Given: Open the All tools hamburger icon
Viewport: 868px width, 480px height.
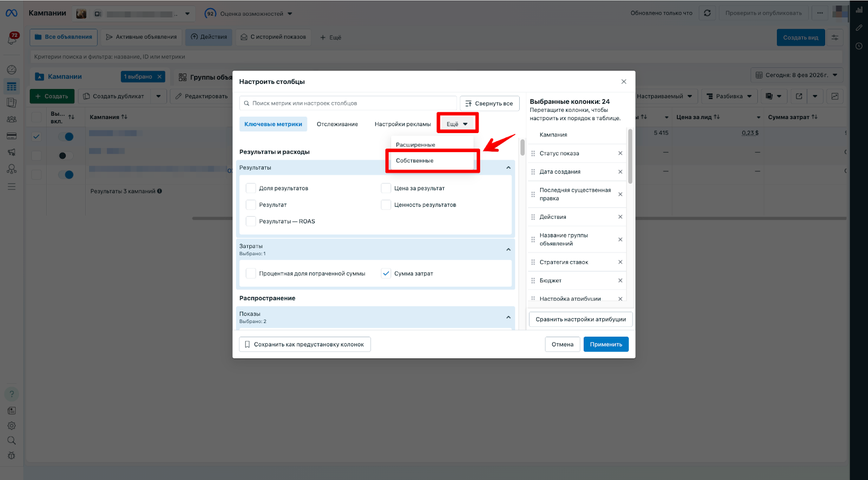Looking at the screenshot, I should point(11,186).
